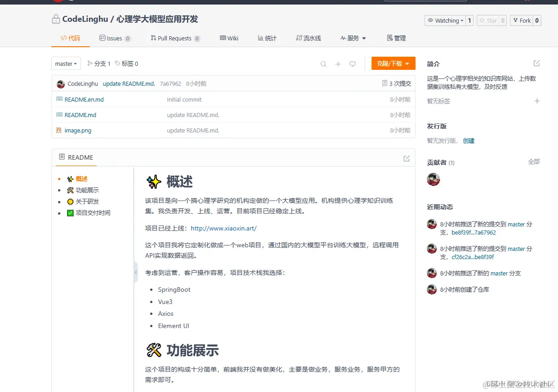Open Web IDE monitor icon

352,64
